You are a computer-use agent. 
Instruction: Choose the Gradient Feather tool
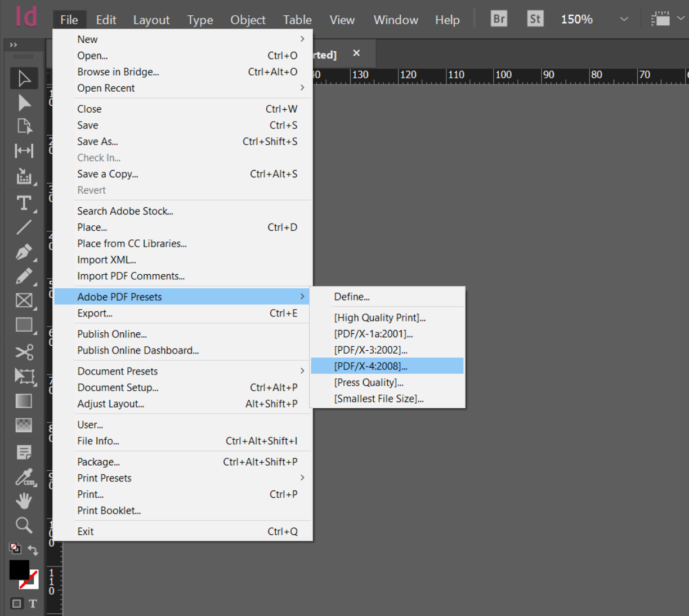click(x=24, y=425)
